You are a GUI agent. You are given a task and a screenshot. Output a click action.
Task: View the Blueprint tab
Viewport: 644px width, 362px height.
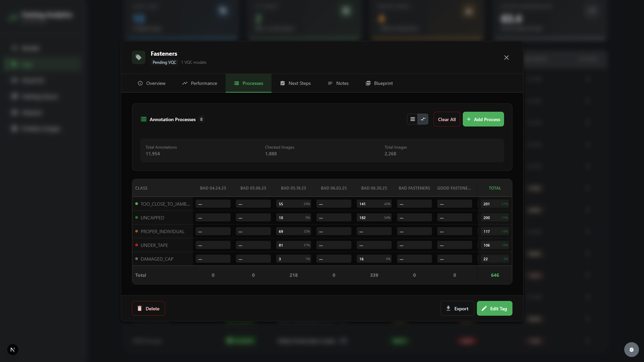coord(379,83)
